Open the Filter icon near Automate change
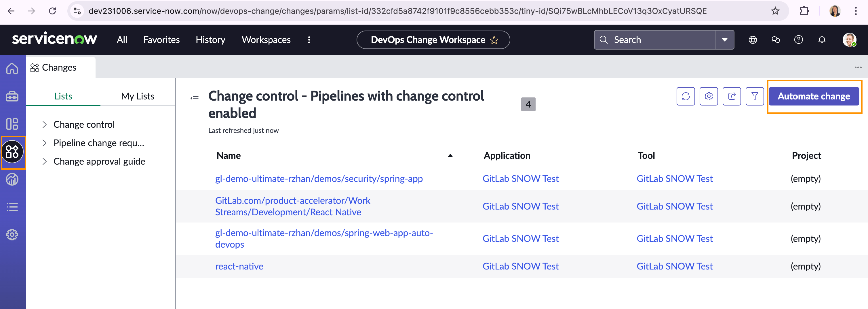Image resolution: width=868 pixels, height=309 pixels. [754, 96]
